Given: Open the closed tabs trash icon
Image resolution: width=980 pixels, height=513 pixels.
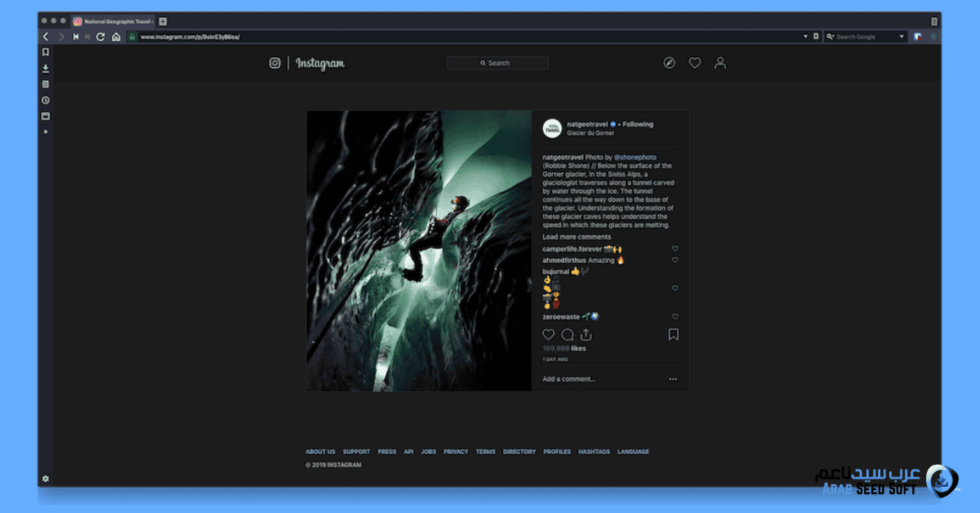Looking at the screenshot, I should point(934,21).
